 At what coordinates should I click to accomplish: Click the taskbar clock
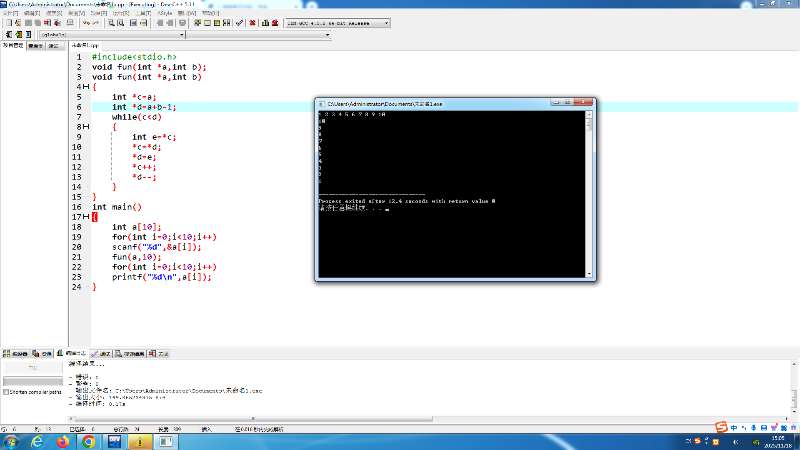(778, 442)
